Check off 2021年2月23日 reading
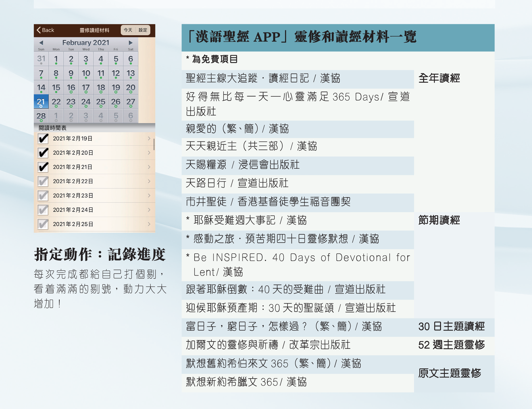Screen dimensions: 532x409 tap(43, 195)
